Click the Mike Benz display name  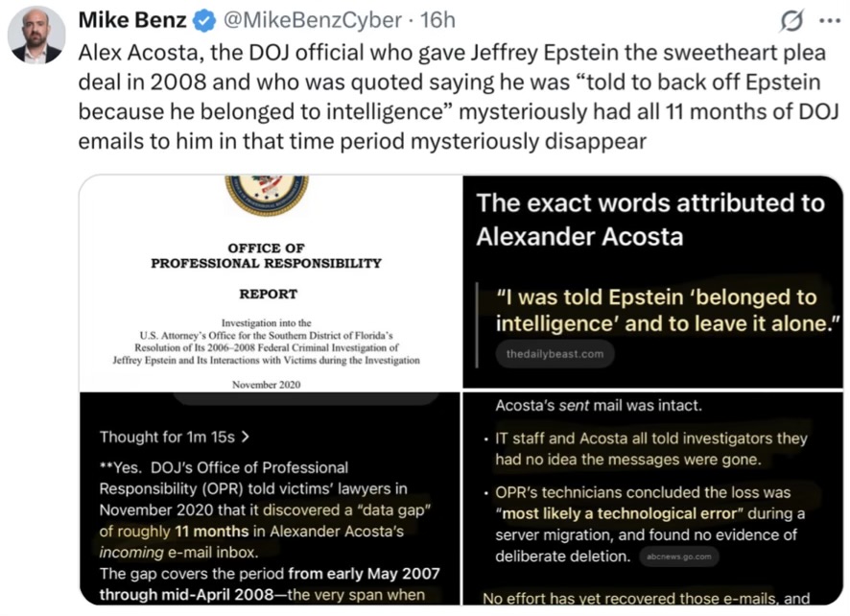point(132,20)
